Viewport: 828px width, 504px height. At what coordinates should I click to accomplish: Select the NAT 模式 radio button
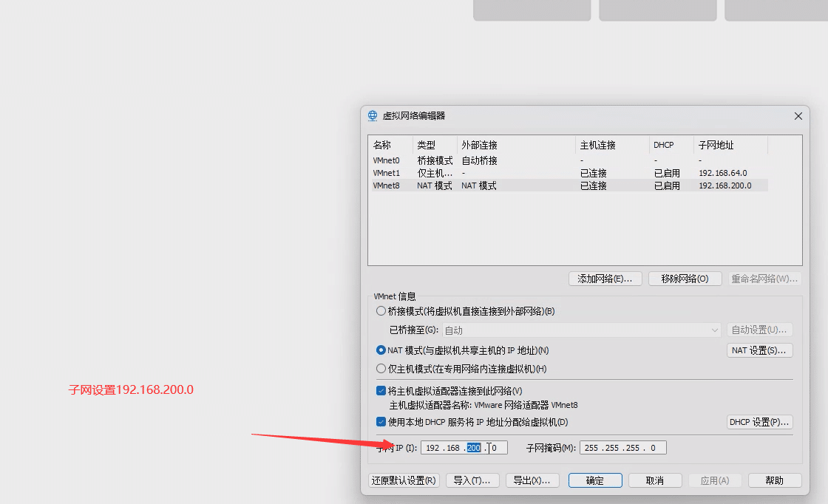(381, 350)
